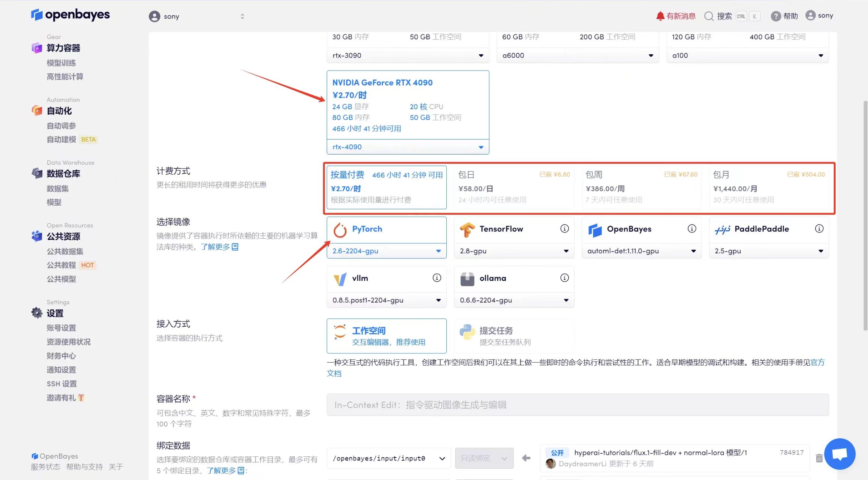Image resolution: width=868 pixels, height=480 pixels.
Task: Select the 包日 daily billing option
Action: click(x=514, y=187)
